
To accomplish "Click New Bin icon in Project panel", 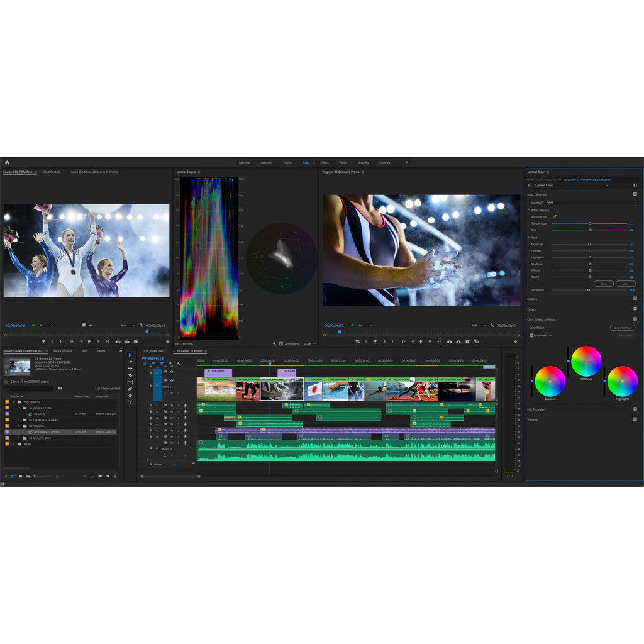I will click(x=100, y=477).
